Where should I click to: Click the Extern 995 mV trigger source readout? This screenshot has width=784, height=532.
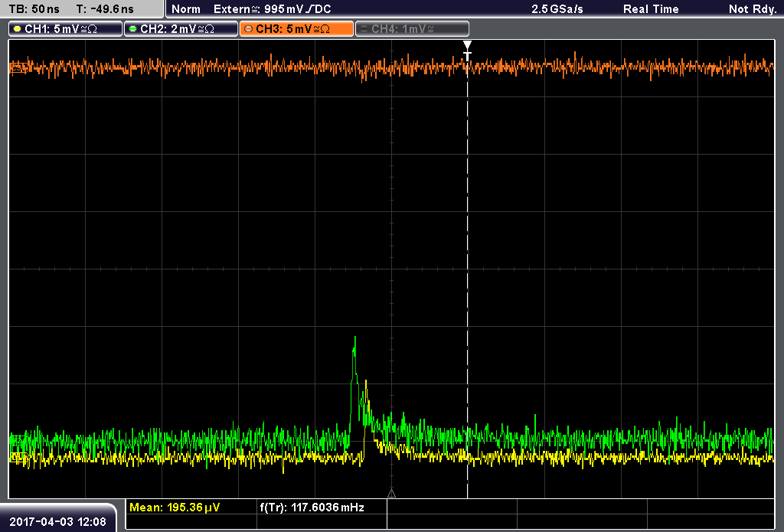pyautogui.click(x=272, y=9)
